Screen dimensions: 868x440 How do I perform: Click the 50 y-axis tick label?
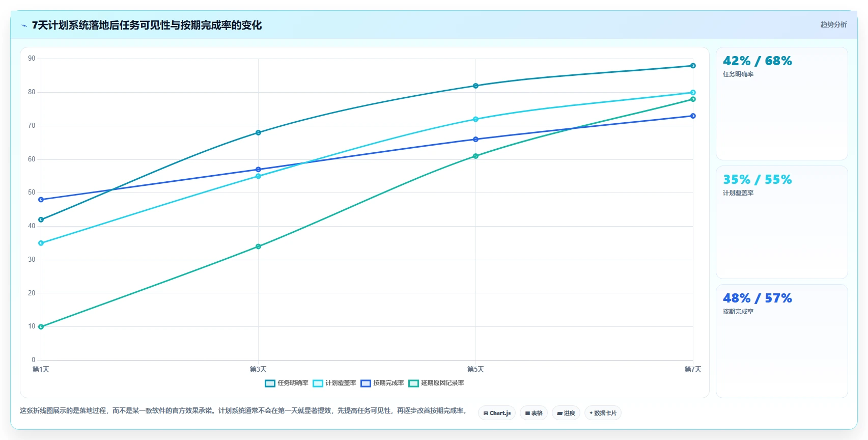(32, 193)
